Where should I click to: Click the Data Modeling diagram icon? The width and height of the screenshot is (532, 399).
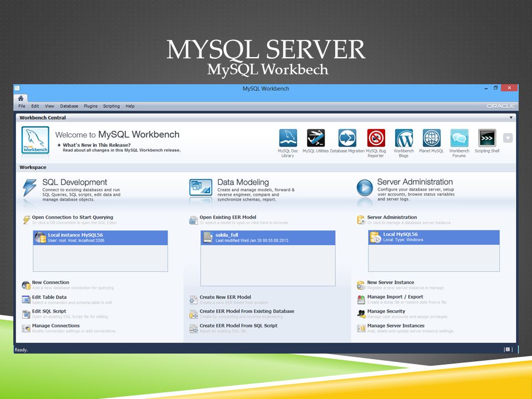click(201, 187)
